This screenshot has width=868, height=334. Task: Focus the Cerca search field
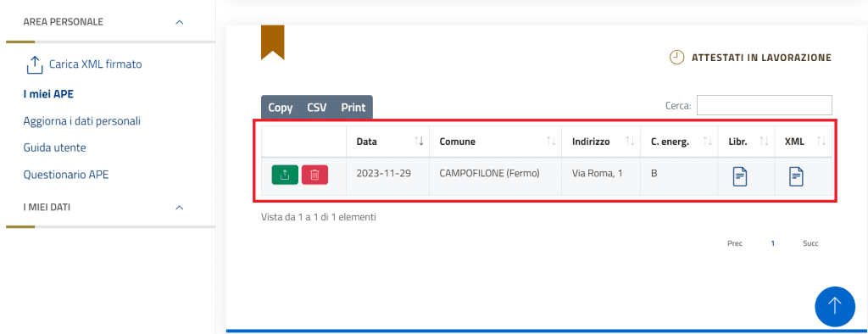764,105
